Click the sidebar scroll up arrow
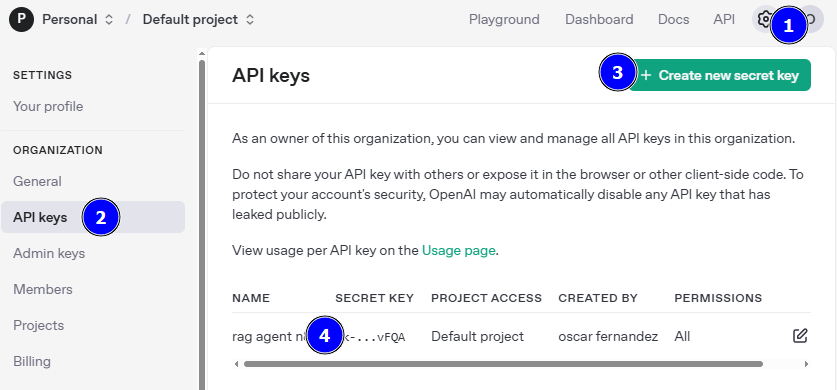Screen dimensions: 837x390 click(x=202, y=53)
